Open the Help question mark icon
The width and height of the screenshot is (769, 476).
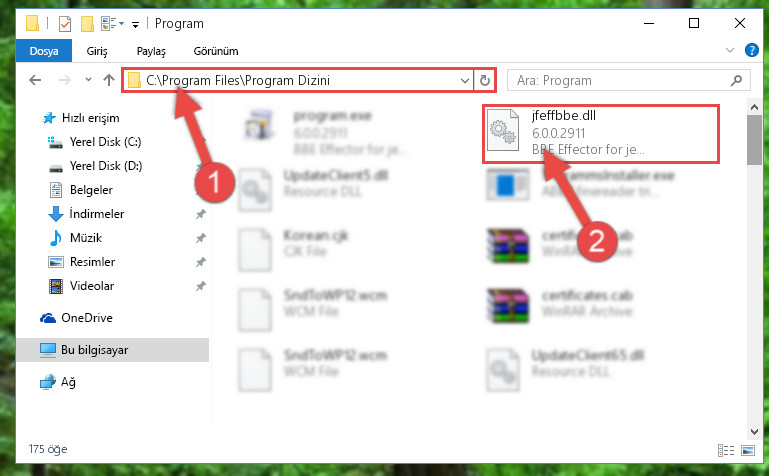[751, 50]
